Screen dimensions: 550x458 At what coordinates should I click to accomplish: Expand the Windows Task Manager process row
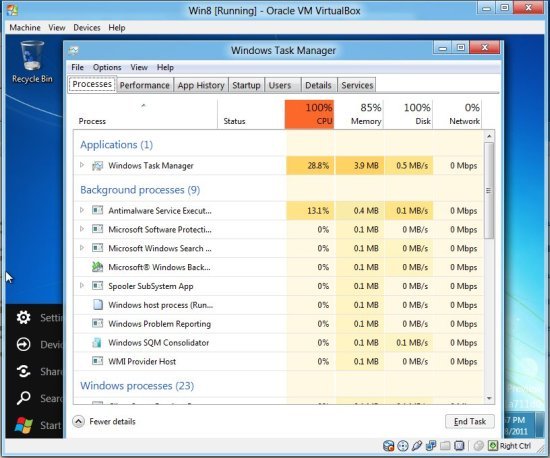[x=82, y=165]
